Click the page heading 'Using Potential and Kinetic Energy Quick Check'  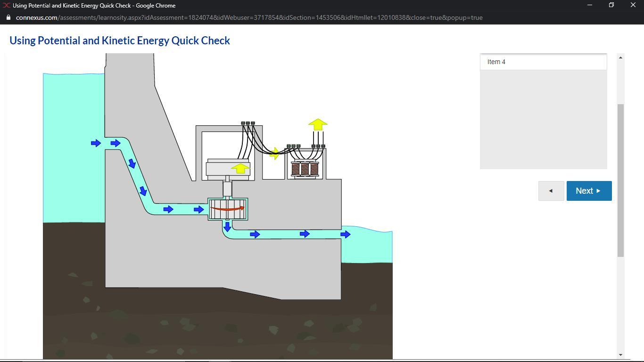tap(120, 41)
